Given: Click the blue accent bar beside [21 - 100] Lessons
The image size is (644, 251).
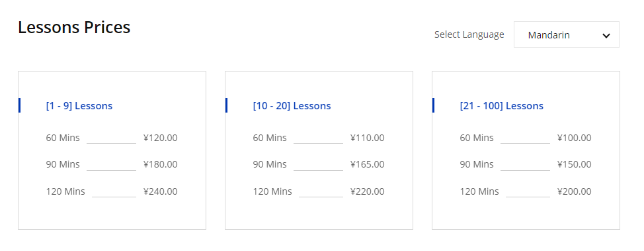Looking at the screenshot, I should point(433,105).
